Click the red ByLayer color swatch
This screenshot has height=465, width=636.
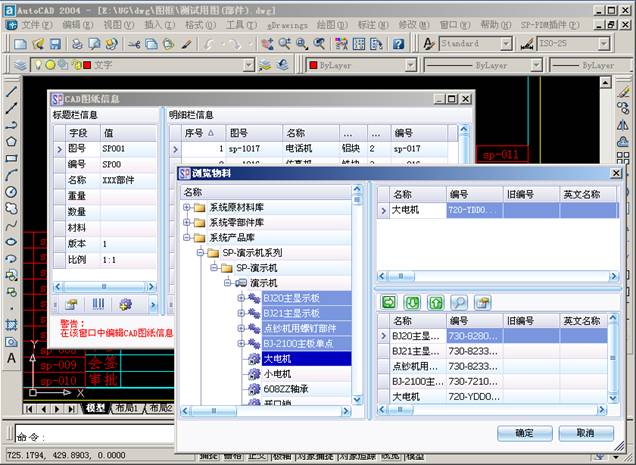coord(313,65)
